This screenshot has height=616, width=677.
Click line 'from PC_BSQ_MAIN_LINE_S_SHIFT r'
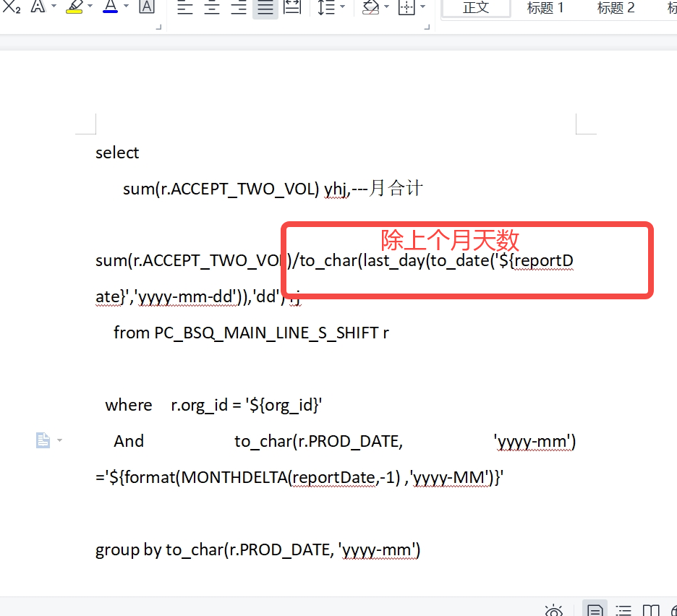[x=251, y=333]
